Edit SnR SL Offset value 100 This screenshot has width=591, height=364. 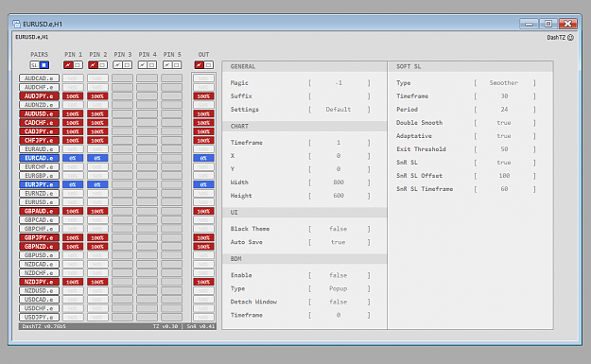tap(504, 176)
